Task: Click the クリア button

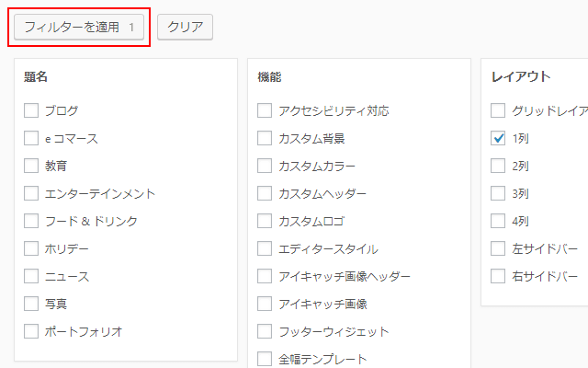Action: click(185, 28)
